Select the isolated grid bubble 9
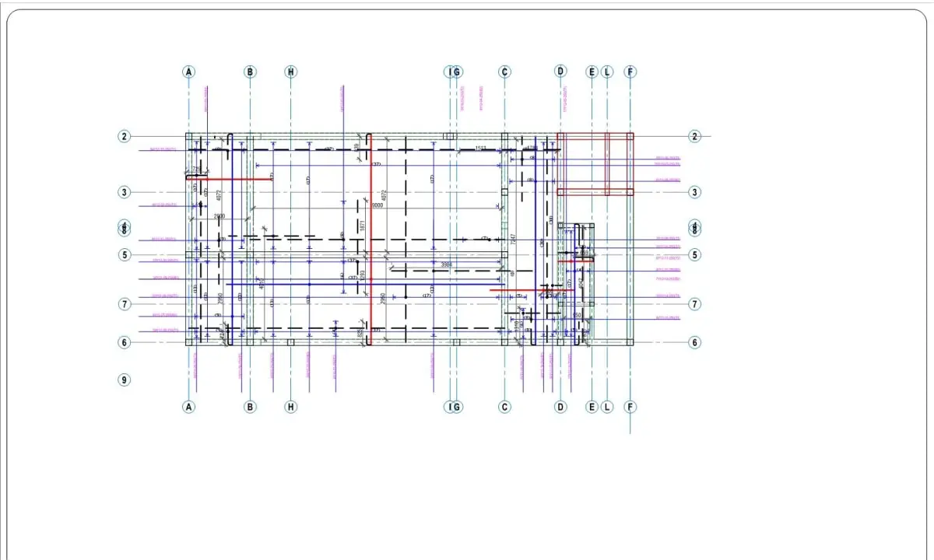The height and width of the screenshot is (560, 934). (125, 380)
